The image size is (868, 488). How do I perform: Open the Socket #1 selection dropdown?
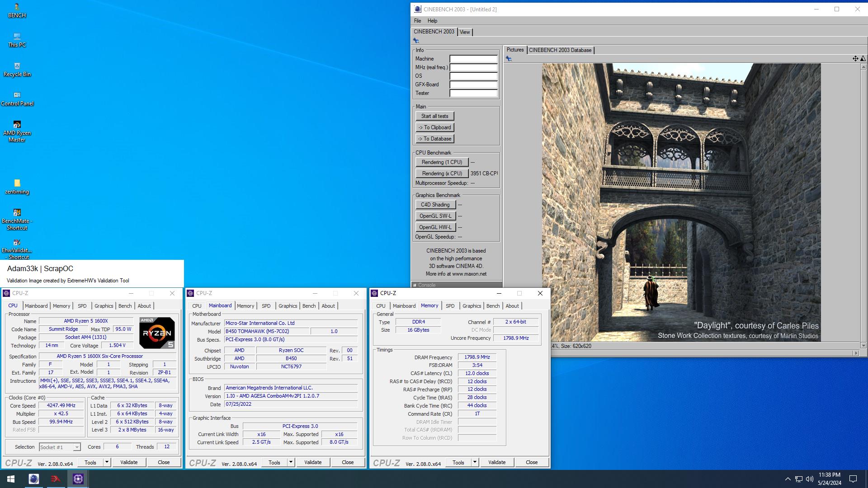tap(59, 447)
